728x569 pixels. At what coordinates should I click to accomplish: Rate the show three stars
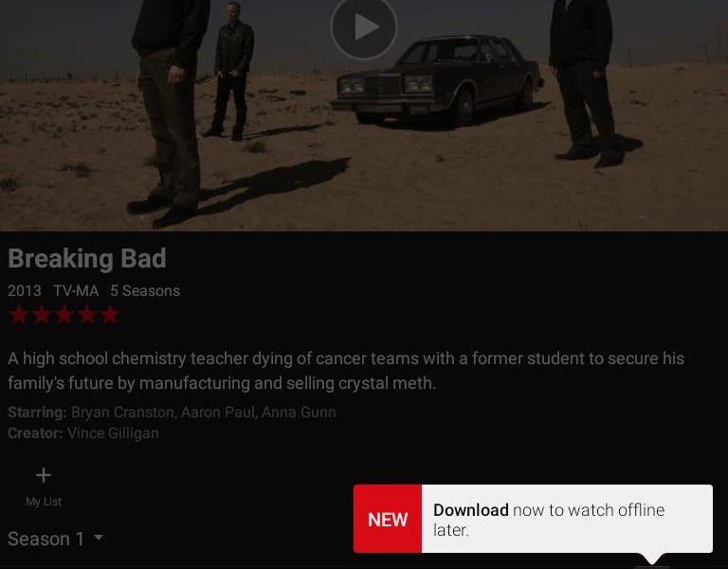(64, 315)
